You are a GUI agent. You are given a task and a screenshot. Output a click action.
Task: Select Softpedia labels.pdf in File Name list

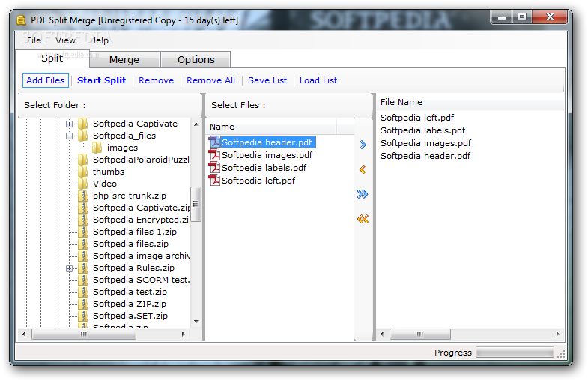coord(422,130)
